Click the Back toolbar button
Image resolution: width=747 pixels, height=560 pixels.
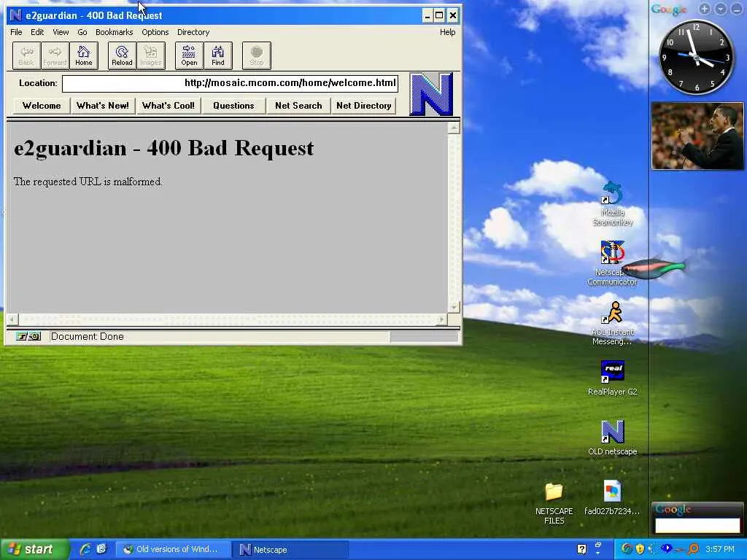pyautogui.click(x=26, y=55)
